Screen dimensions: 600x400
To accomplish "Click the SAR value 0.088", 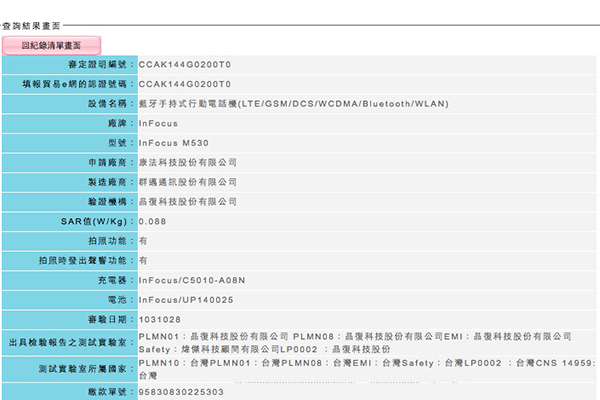I will pos(152,222).
